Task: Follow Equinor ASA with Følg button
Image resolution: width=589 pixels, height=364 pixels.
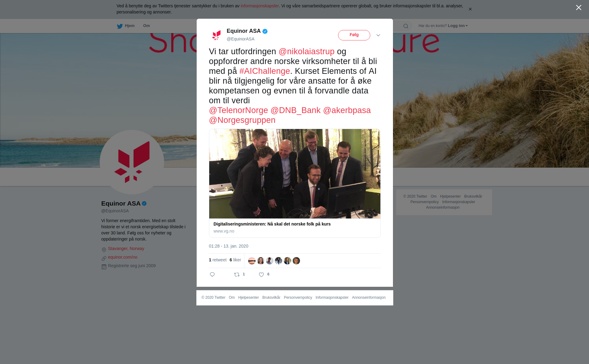Action: click(x=354, y=35)
